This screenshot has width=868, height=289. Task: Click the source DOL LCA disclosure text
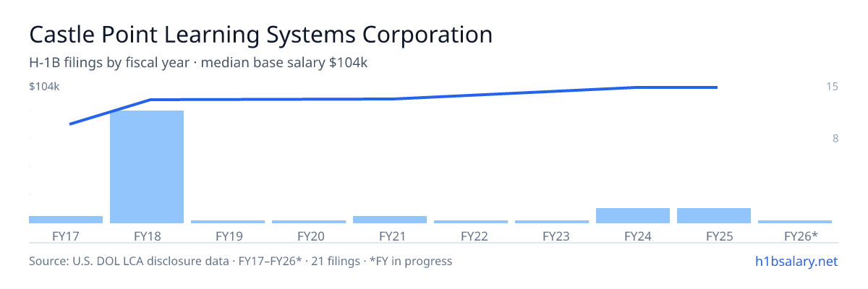[x=241, y=261]
